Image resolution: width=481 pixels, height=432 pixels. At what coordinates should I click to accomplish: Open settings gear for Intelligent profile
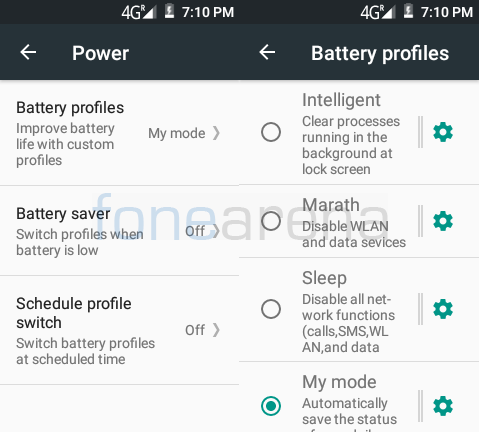click(443, 132)
